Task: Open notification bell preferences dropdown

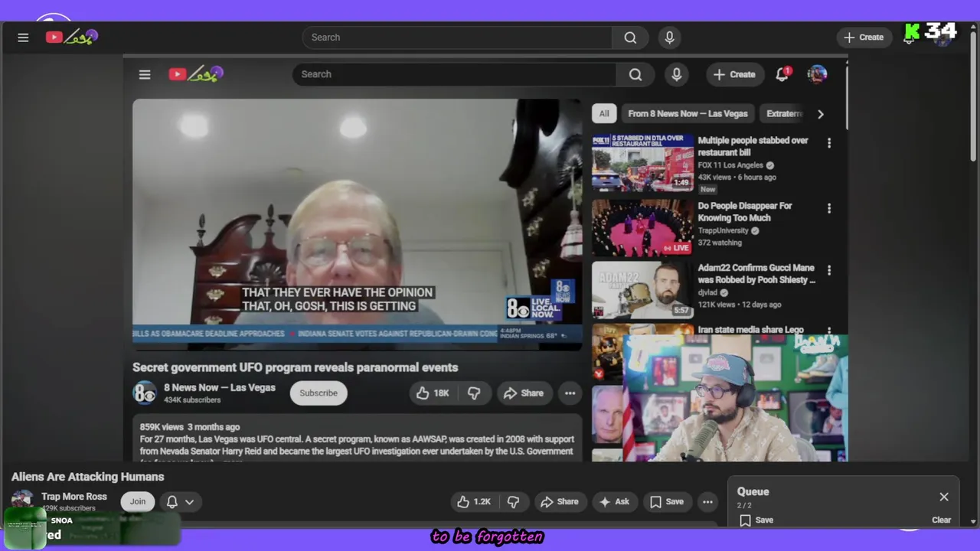Action: pos(181,502)
